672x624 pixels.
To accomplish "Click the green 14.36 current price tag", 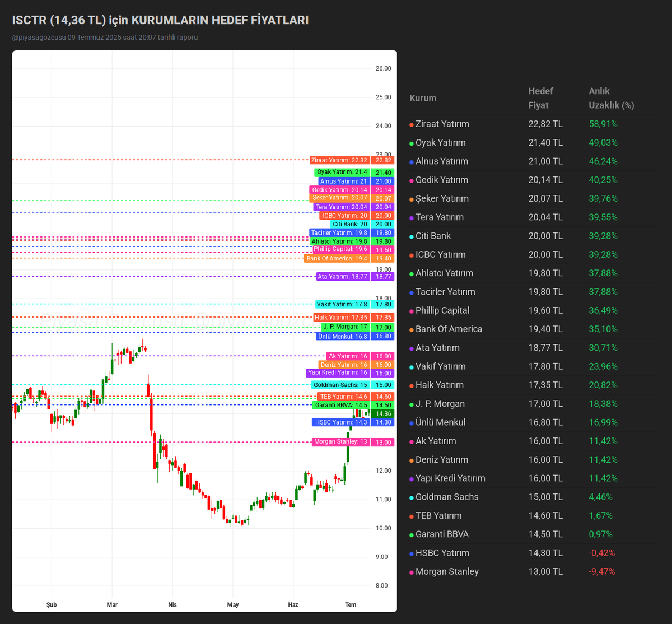I will click(x=384, y=414).
